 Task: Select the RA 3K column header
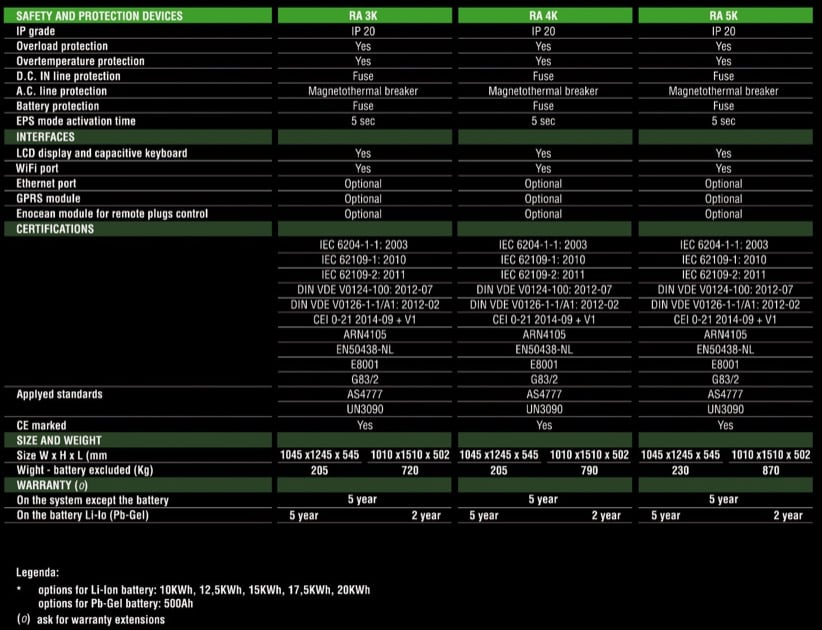pos(363,16)
